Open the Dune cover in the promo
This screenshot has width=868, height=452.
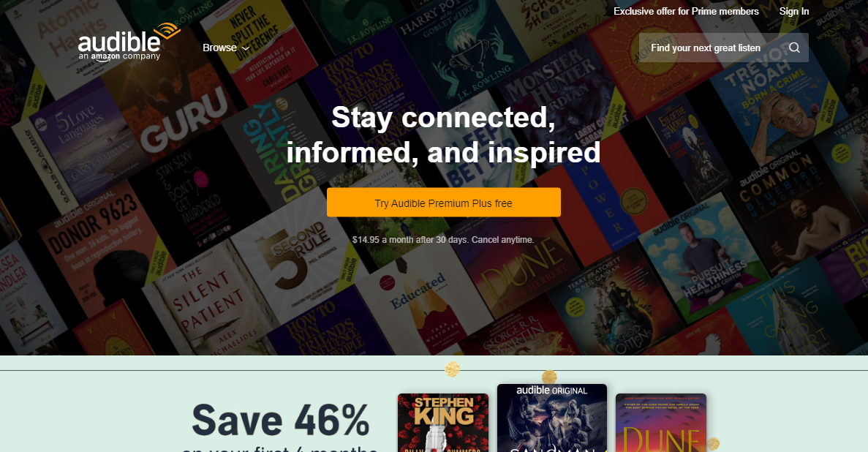(661, 423)
